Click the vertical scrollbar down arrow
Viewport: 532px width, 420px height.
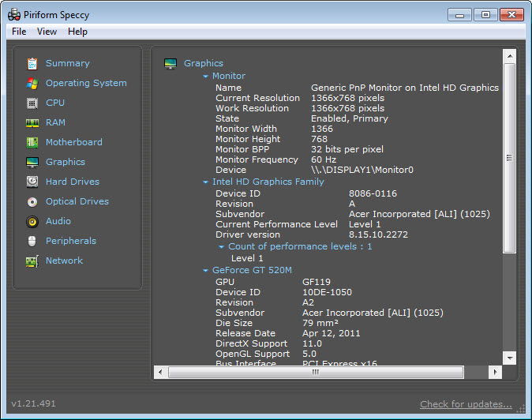point(510,358)
